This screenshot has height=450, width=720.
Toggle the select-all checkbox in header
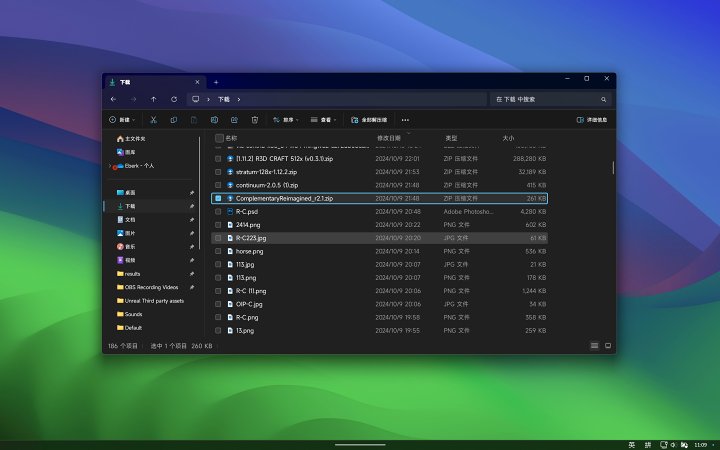tap(219, 138)
